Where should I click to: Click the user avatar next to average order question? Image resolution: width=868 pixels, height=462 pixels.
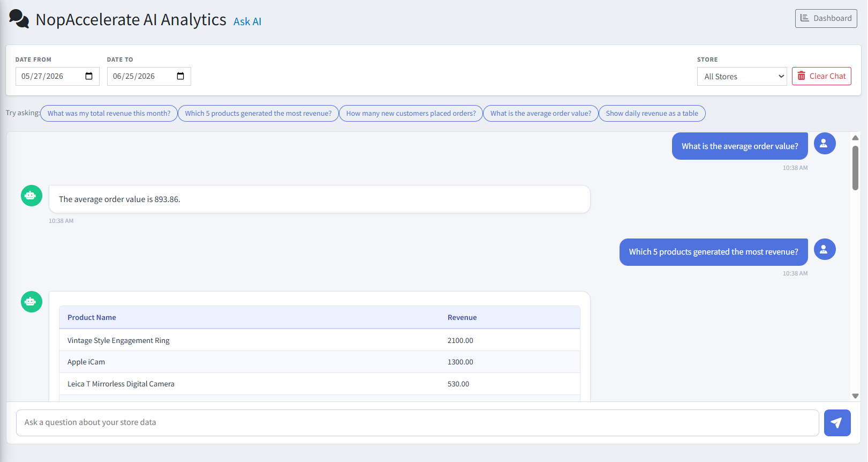tap(825, 143)
